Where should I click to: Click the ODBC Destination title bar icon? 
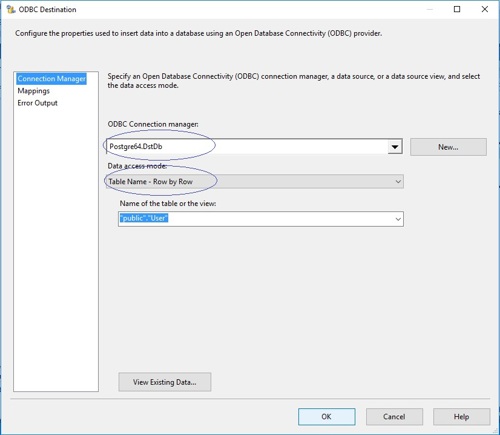click(11, 9)
